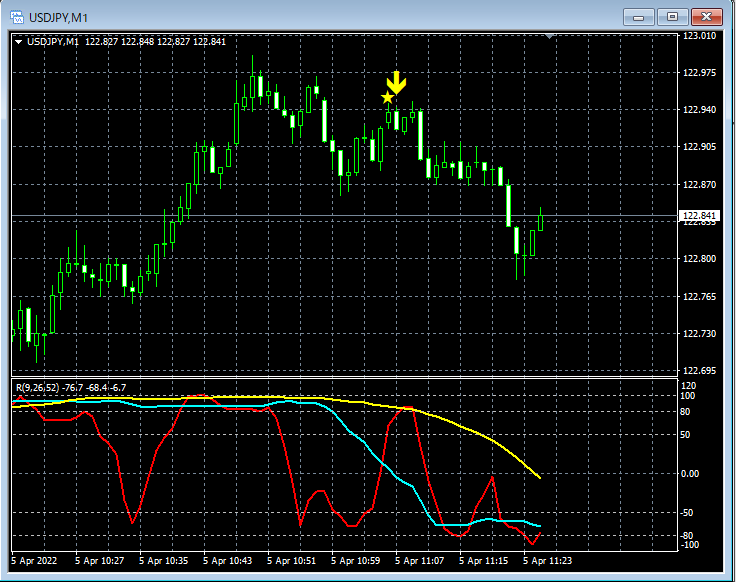737x582 pixels.
Task: Click the indicator scale value -50
Action: click(687, 512)
